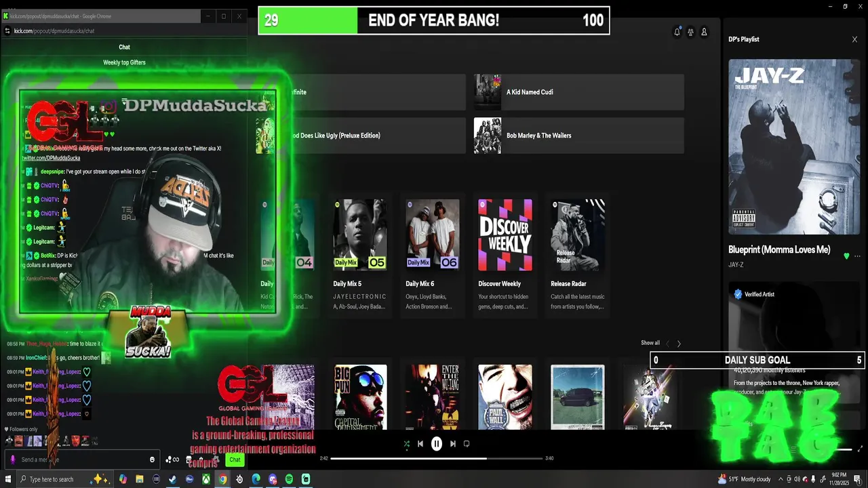Click the purple icon in the message box

point(13,460)
